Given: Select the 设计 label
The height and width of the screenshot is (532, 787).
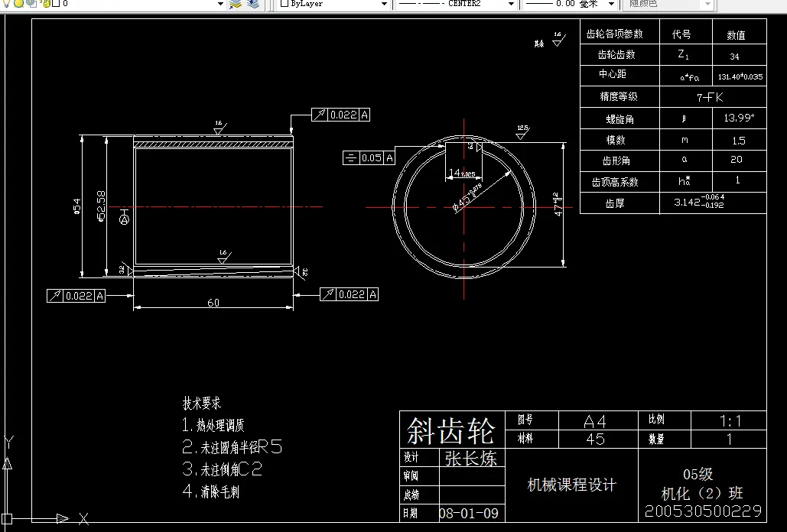Looking at the screenshot, I should pyautogui.click(x=411, y=457).
